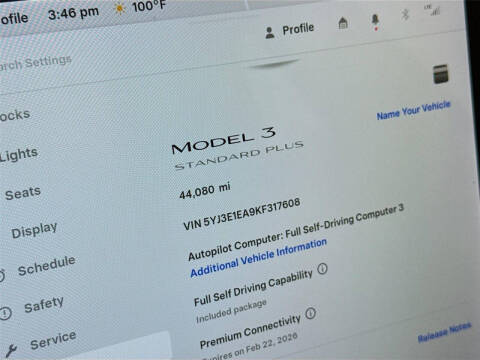Tap info icon beside Full Self Driving Capability
Screen dimensions: 480x360
[322, 269]
